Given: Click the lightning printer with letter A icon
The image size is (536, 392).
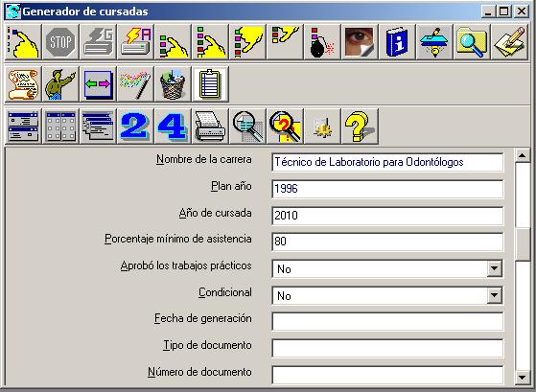Looking at the screenshot, I should tap(136, 42).
